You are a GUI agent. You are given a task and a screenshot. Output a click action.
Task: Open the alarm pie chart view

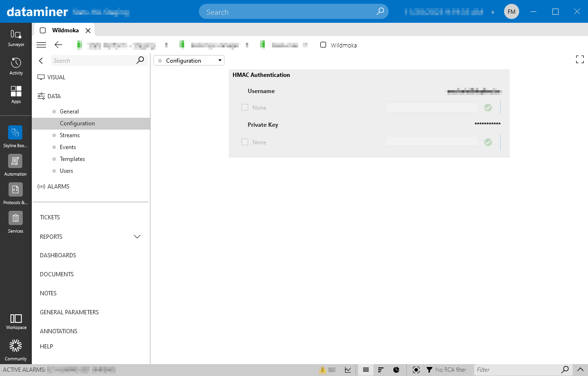point(396,370)
